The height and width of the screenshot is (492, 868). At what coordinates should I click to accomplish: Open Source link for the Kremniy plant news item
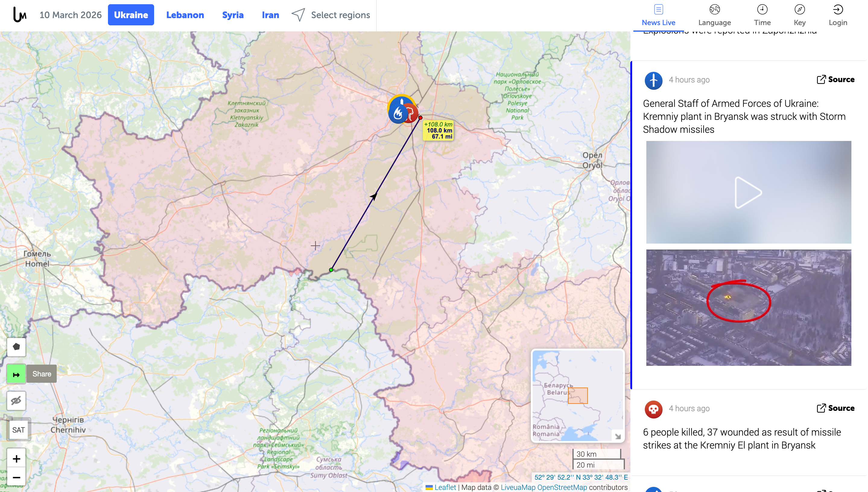tap(836, 79)
